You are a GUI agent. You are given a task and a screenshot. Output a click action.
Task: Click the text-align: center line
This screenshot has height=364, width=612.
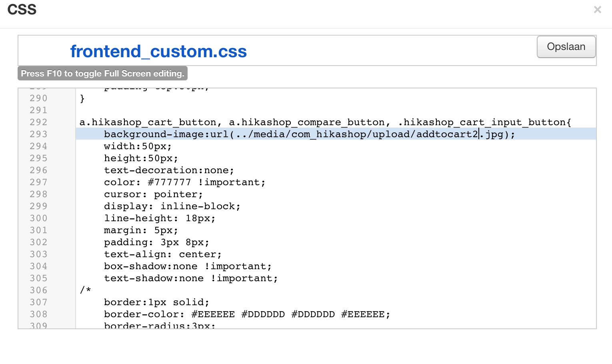pos(162,254)
